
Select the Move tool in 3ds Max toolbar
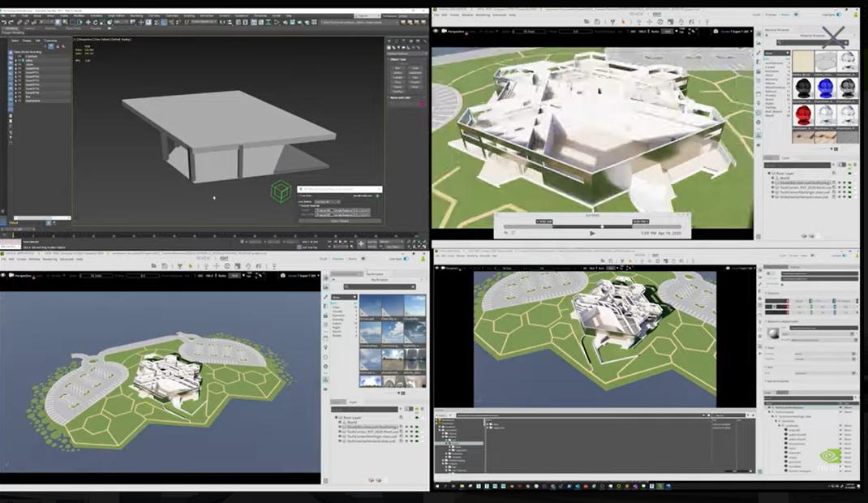pos(88,22)
